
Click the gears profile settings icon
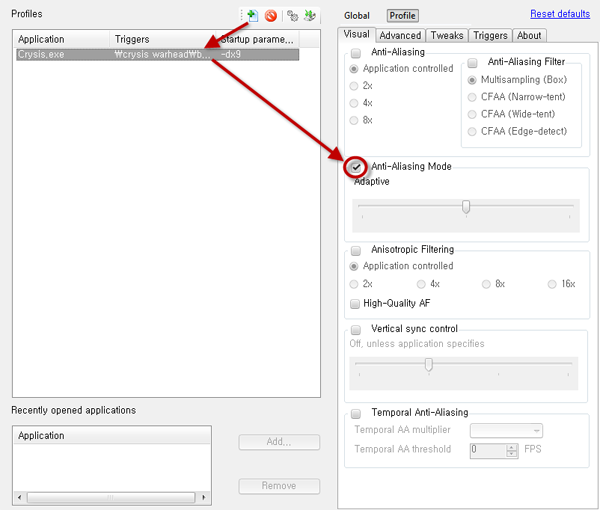(293, 16)
